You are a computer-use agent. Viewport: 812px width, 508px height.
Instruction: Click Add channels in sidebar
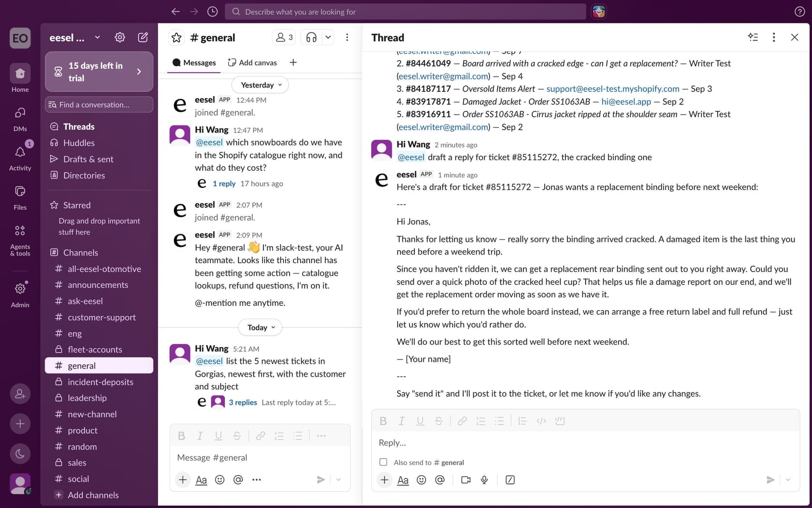(99, 495)
